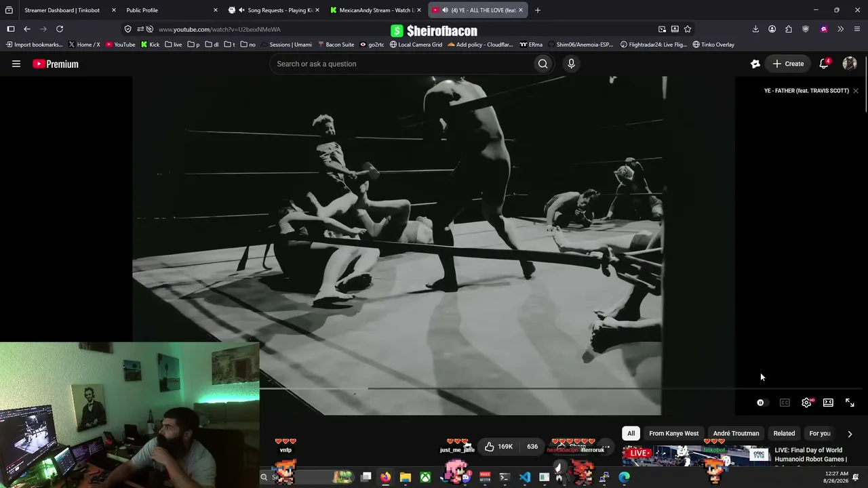Image resolution: width=868 pixels, height=488 pixels.
Task: Select the All filter chip
Action: click(631, 434)
